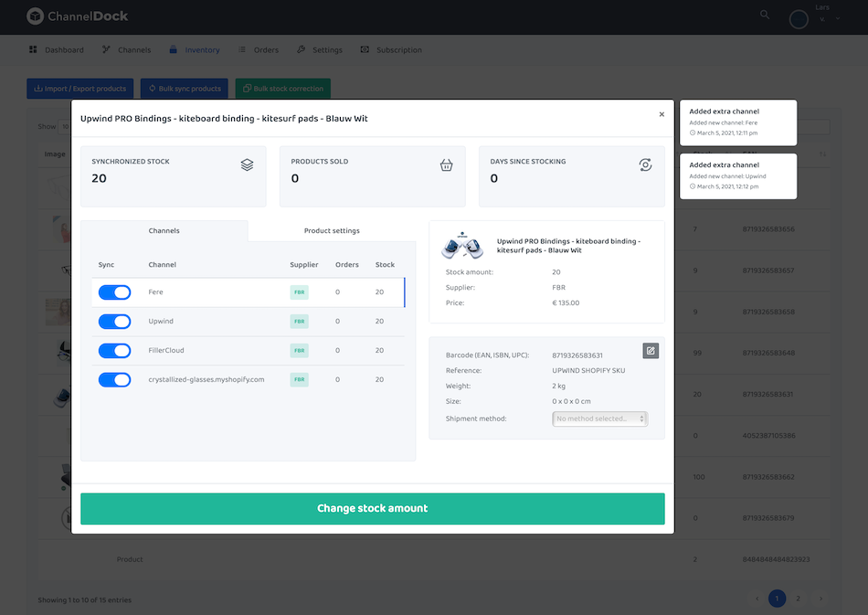
Task: Click the days since stocking icon
Action: pos(645,164)
